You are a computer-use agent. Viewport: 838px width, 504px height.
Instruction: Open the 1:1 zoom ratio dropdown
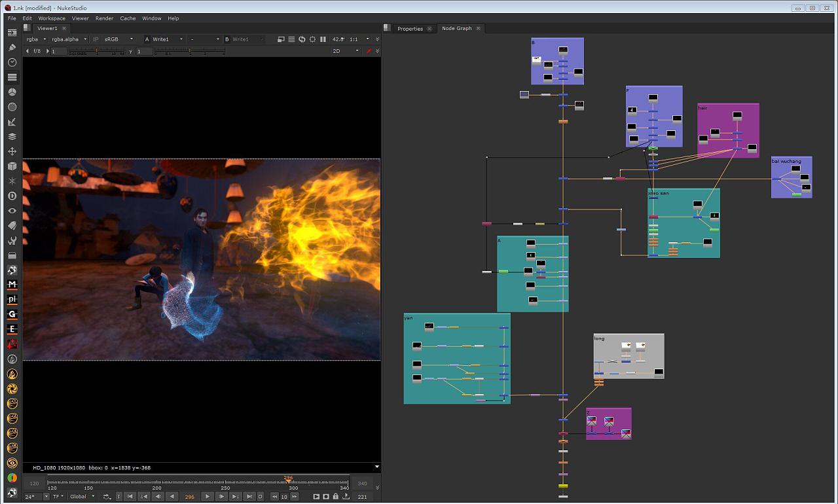(359, 39)
